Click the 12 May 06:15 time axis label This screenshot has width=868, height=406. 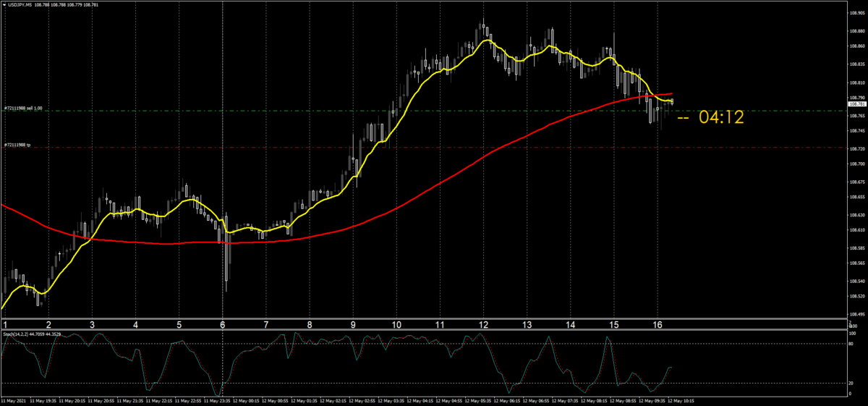pos(507,401)
